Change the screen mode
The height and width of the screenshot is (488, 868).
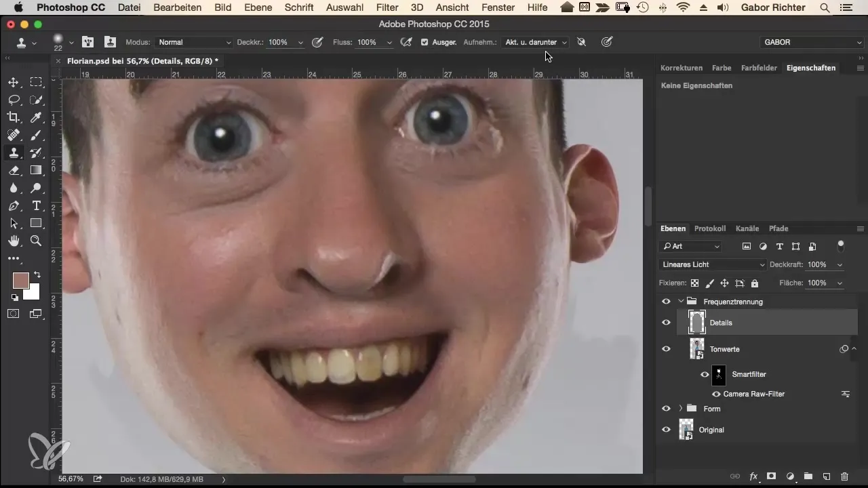pyautogui.click(x=36, y=313)
